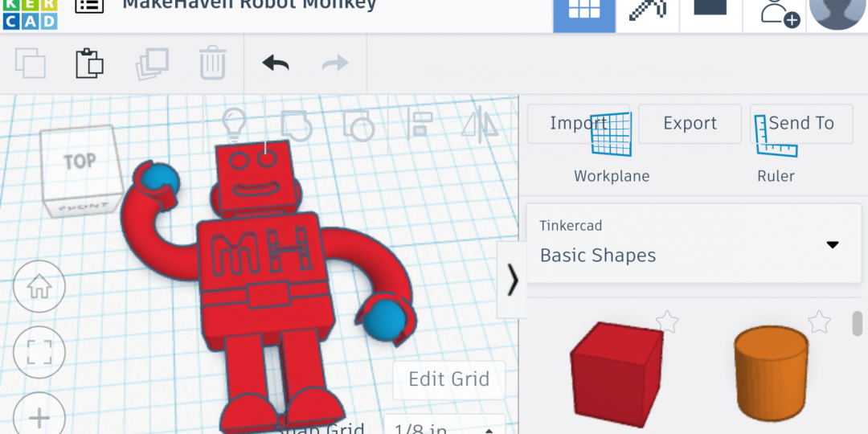Click the TOP face of the view cube
Screen dimensions: 868x434
tap(81, 162)
